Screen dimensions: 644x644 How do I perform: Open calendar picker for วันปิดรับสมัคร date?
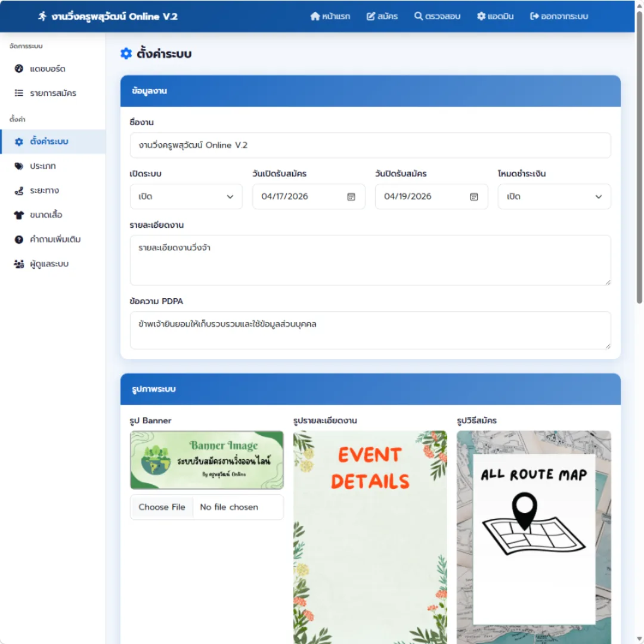click(x=474, y=197)
